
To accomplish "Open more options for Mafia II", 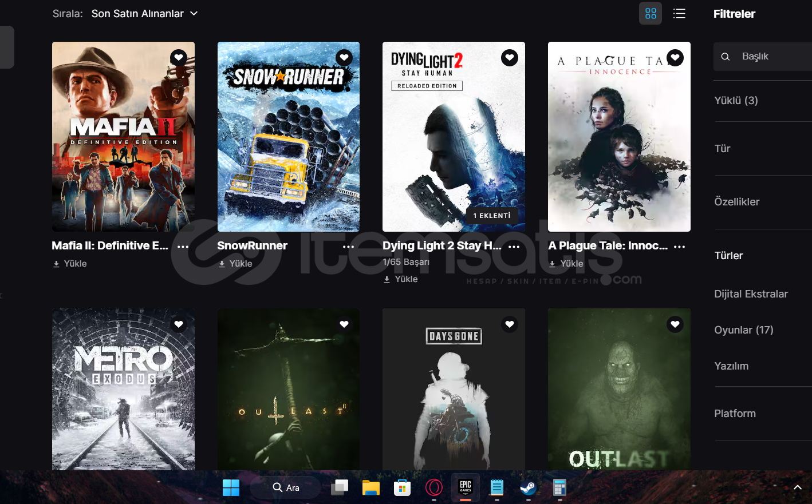I will [x=183, y=247].
